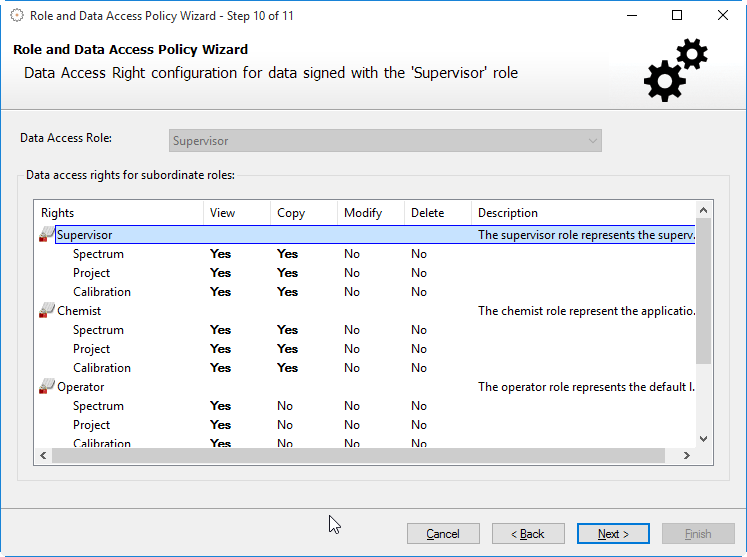Toggle Copy right for Operator Spectrum
The width and height of the screenshot is (747, 557).
click(285, 406)
